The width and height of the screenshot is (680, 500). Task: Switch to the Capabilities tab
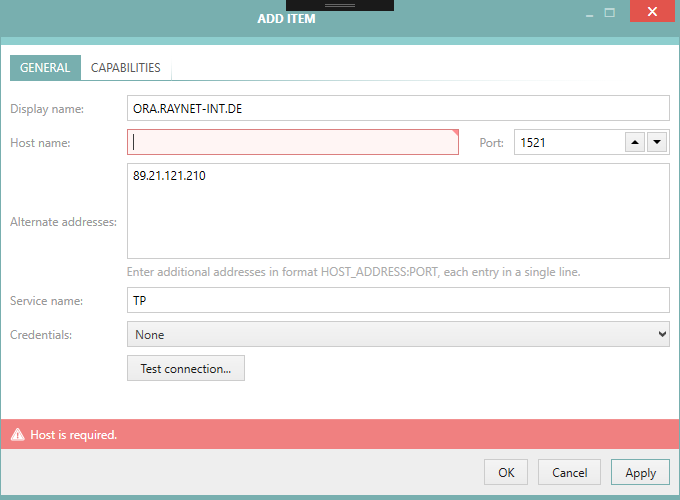(x=125, y=68)
